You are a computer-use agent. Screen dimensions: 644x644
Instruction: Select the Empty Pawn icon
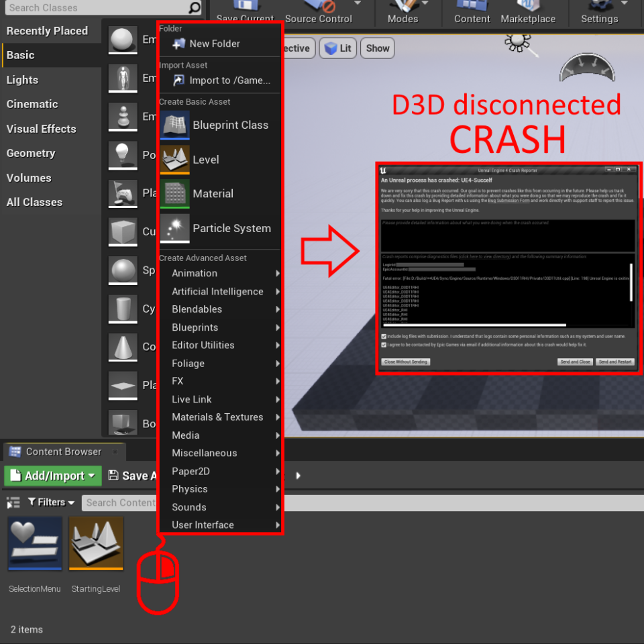[x=123, y=117]
